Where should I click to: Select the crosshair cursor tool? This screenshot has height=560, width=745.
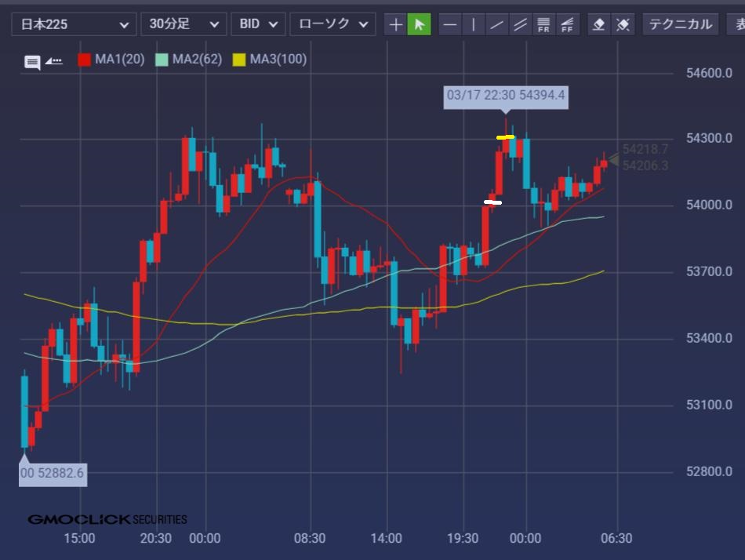pos(396,24)
